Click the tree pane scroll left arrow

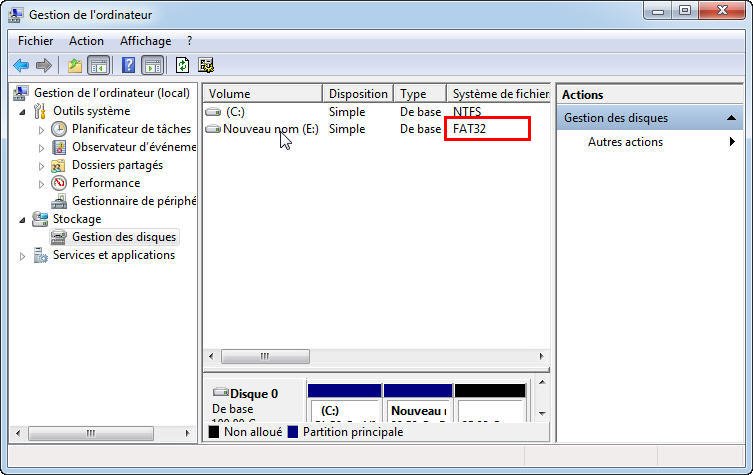coord(18,433)
